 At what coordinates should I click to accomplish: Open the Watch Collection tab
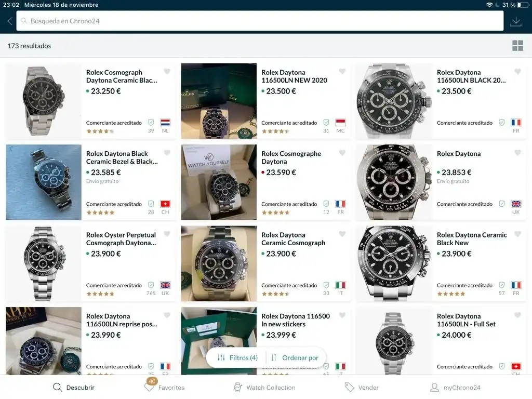(x=264, y=388)
